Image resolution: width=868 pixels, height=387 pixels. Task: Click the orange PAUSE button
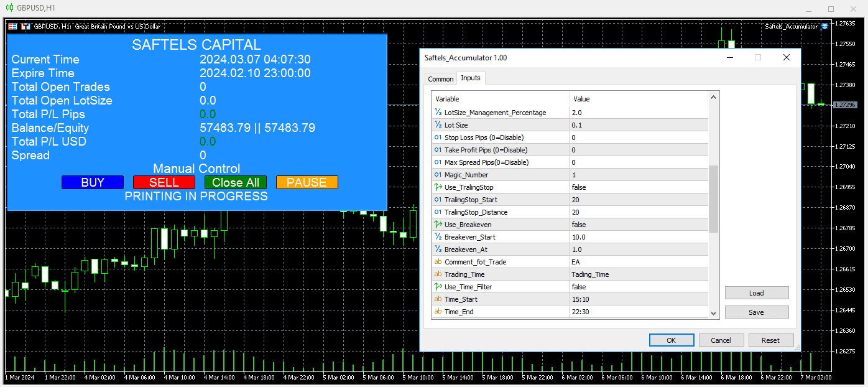[x=307, y=182]
